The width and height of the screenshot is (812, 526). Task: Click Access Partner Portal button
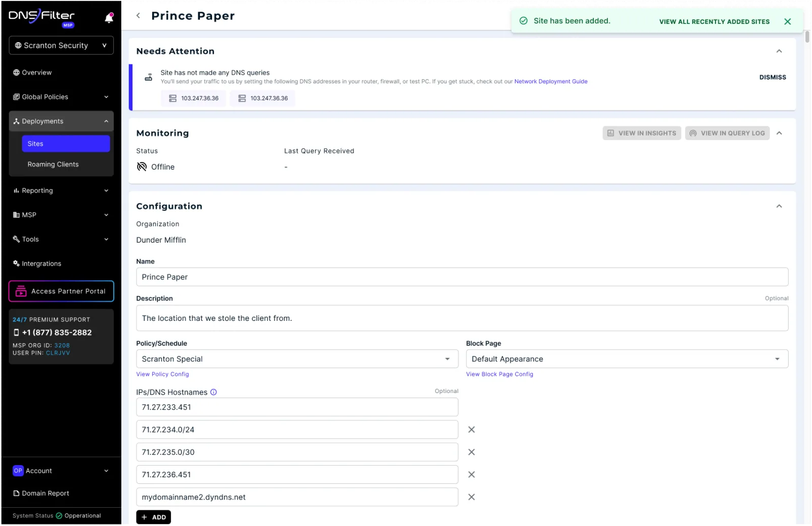tap(61, 291)
